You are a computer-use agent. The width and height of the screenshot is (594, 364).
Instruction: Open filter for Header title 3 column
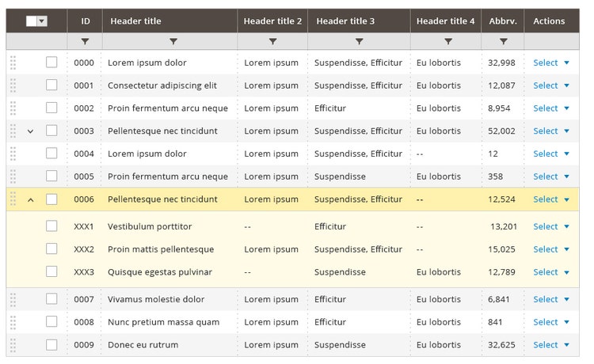(x=359, y=41)
